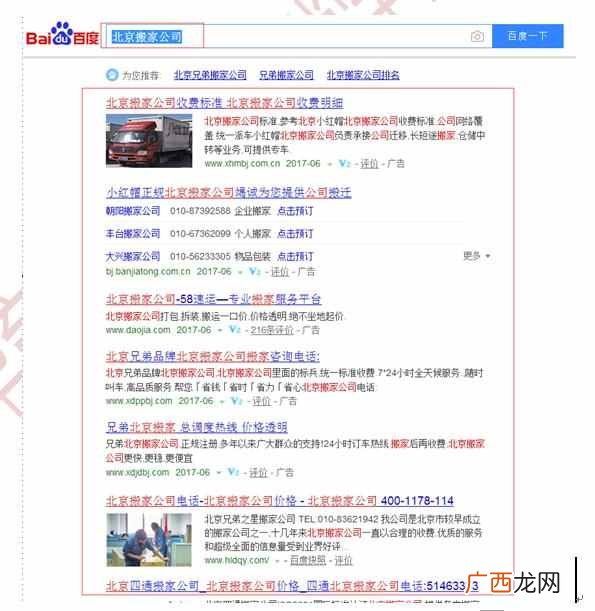This screenshot has width=595, height=611.
Task: Expand dropdown arrow beside www.xhmbj.com.cn date
Action: (x=330, y=164)
